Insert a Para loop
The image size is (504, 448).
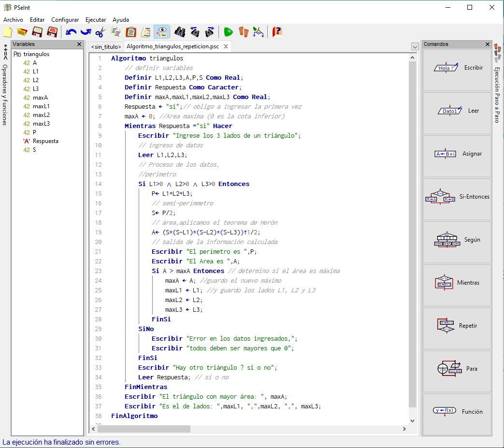click(457, 372)
